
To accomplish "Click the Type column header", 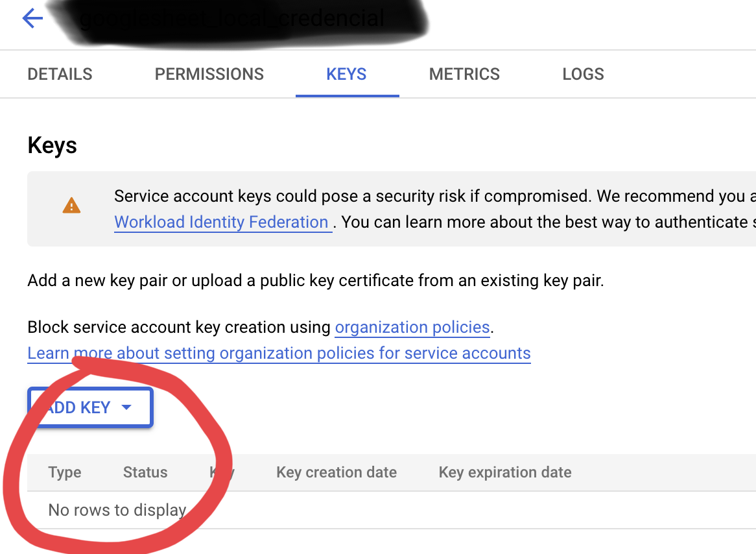I will pos(65,472).
